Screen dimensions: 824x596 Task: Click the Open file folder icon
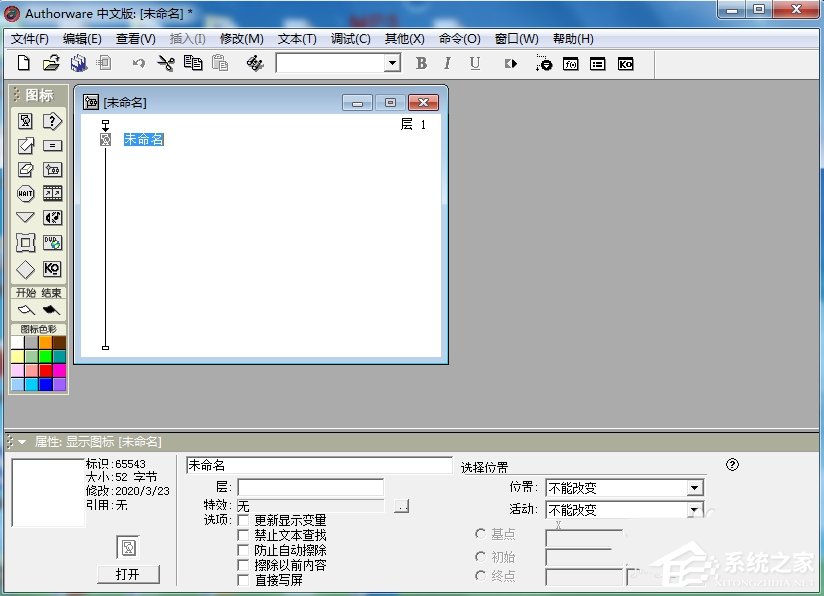click(51, 64)
